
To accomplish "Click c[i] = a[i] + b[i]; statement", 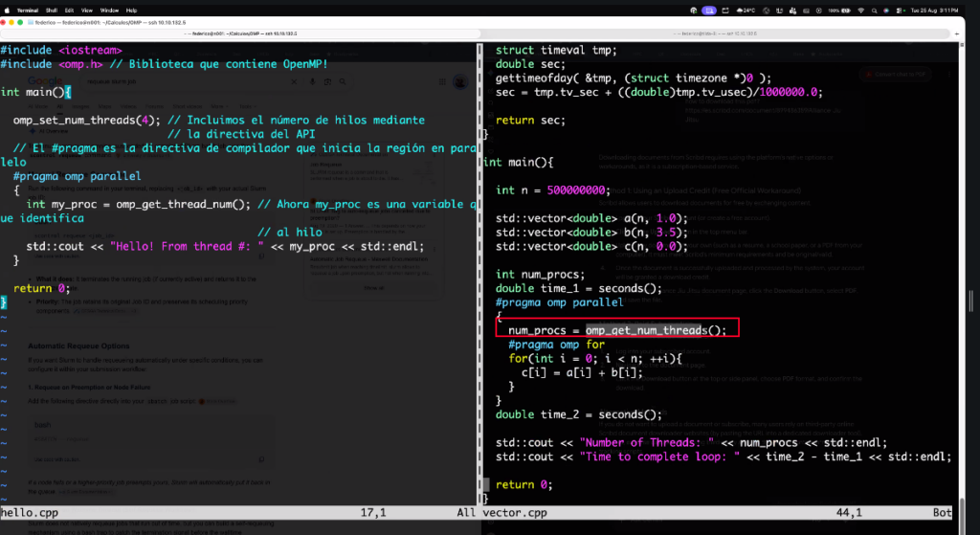I will tap(582, 372).
